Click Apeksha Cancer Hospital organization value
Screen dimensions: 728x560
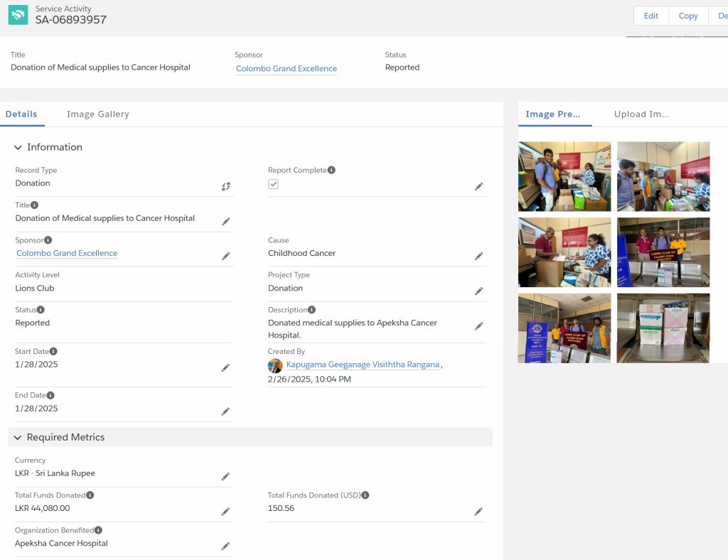click(61, 543)
